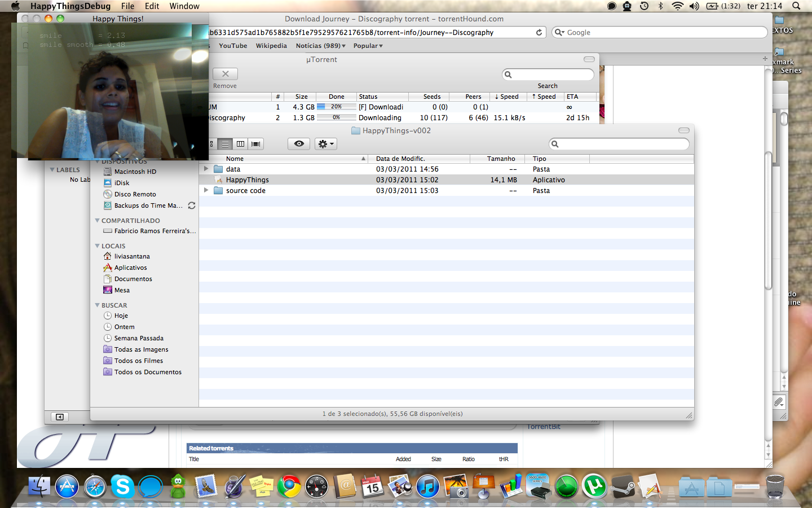812x508 pixels.
Task: Toggle Finder toolbar pill button
Action: click(684, 130)
